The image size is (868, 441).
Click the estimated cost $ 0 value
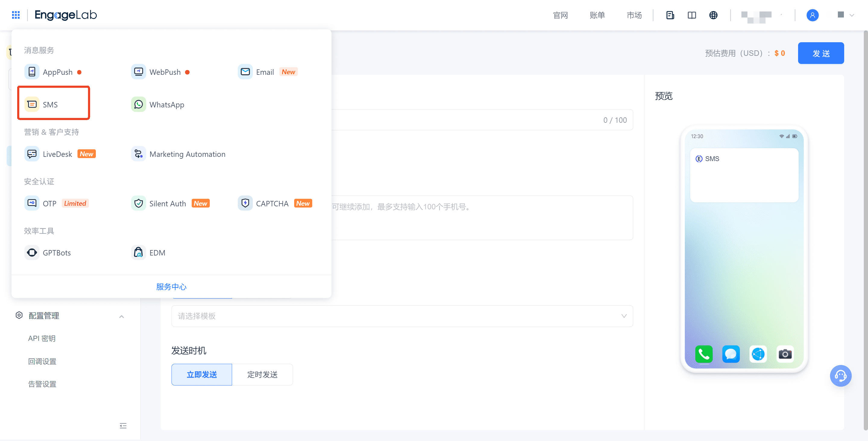(780, 53)
